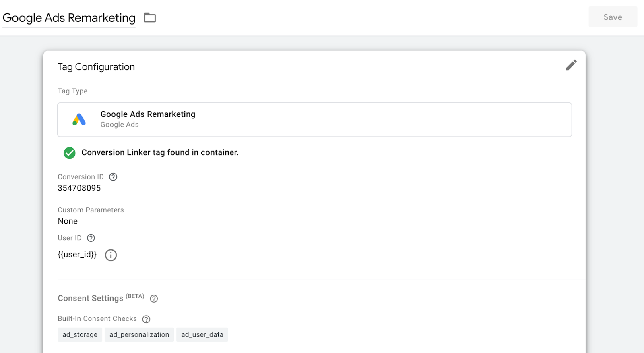644x353 pixels.
Task: Click the Google Ads logo icon
Action: coord(79,120)
